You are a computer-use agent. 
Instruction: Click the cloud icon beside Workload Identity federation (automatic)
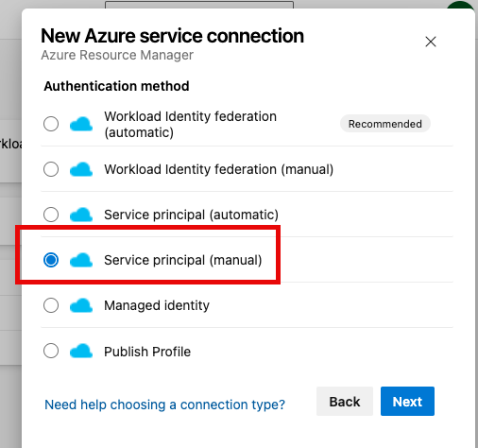(81, 124)
